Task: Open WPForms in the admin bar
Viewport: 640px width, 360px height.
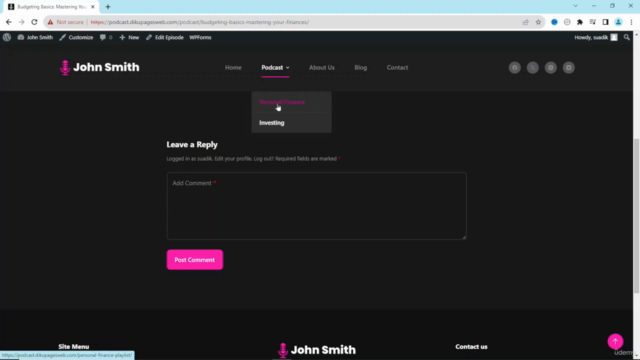Action: click(x=200, y=37)
